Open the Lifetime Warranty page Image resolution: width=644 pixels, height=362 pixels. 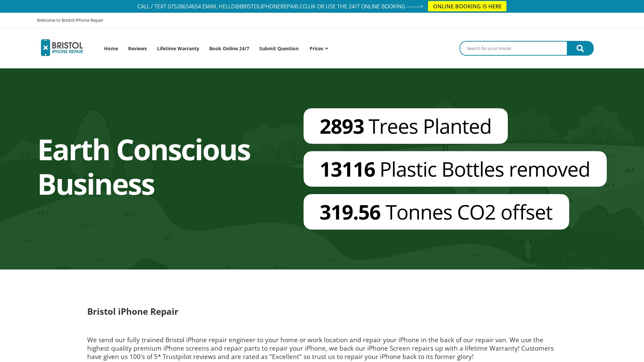(178, 49)
